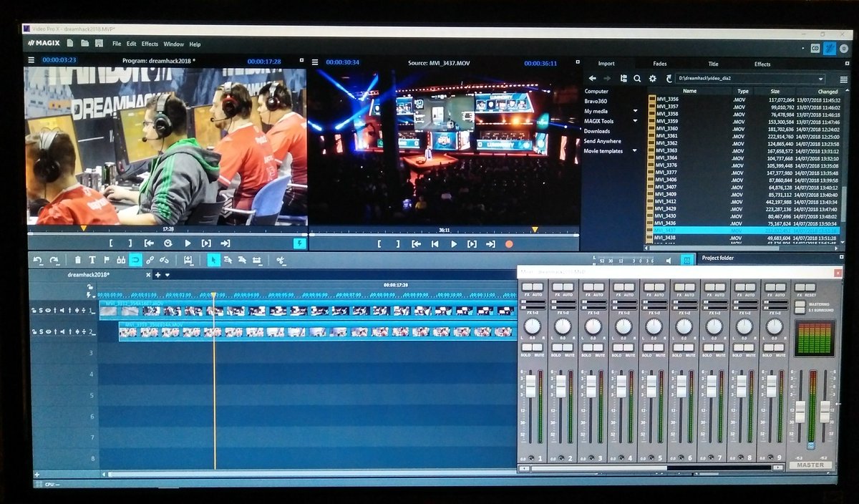Expand the My media entry

click(635, 111)
